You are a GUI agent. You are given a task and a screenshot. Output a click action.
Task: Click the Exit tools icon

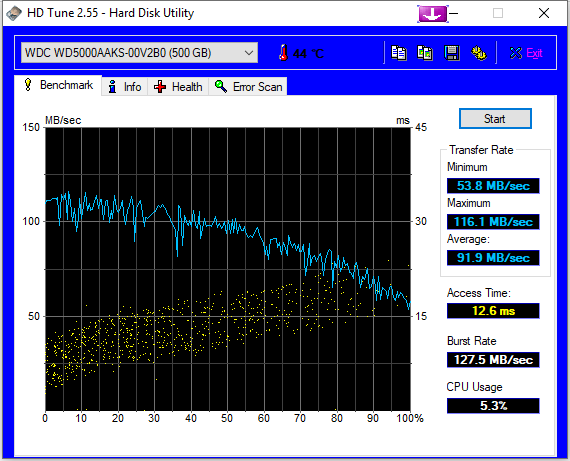515,53
